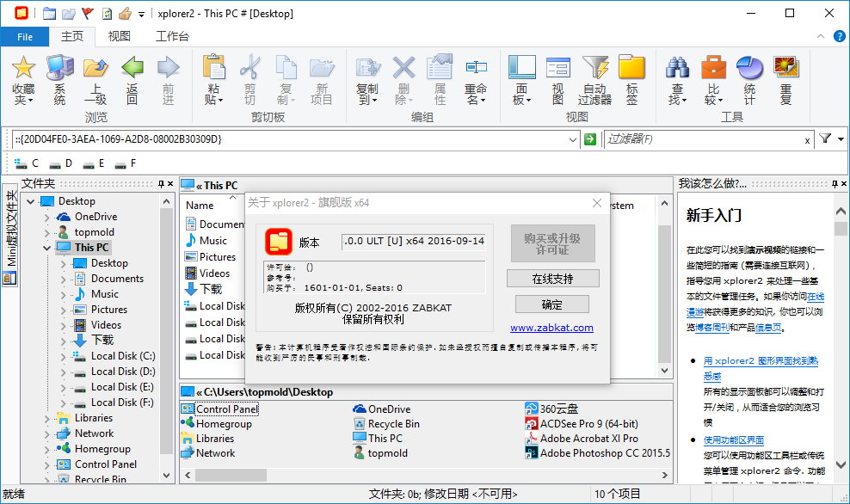This screenshot has width=850, height=504.
Task: Click the bottom pane horizontal scrollbar thumb
Action: [231, 476]
